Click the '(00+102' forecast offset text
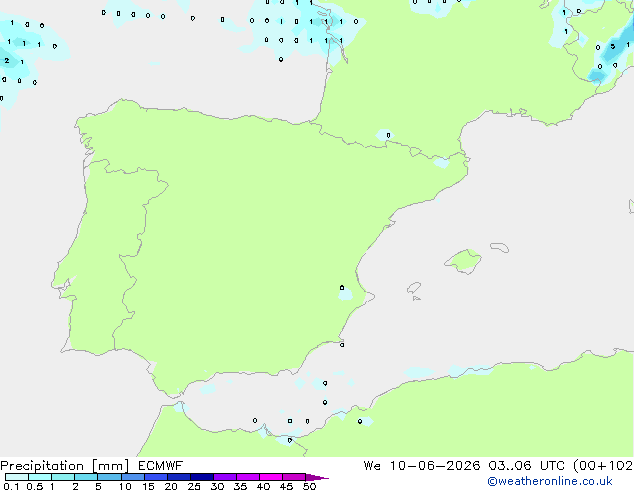Screen dimensions: 634x490 click(603, 466)
